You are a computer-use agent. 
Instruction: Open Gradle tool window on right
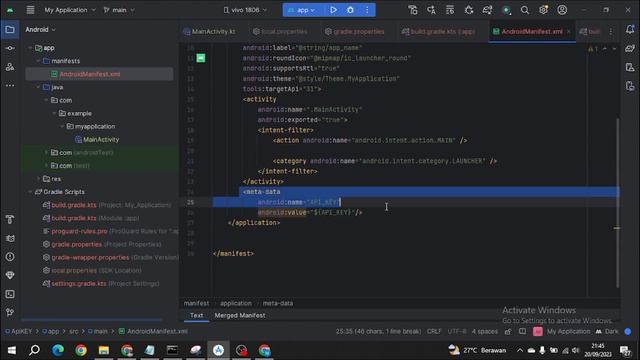(630, 48)
